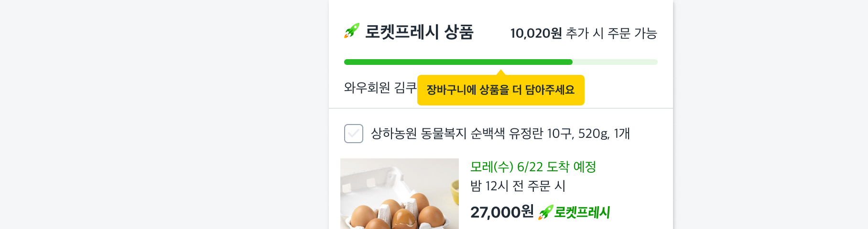
Task: Click the 추가 시 주문 가능 notice text
Action: (611, 33)
